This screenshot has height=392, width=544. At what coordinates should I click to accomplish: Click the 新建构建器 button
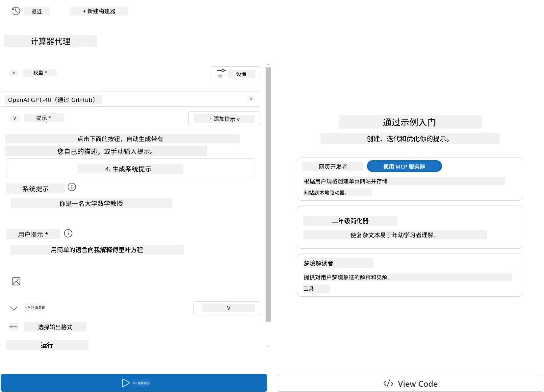tap(99, 11)
